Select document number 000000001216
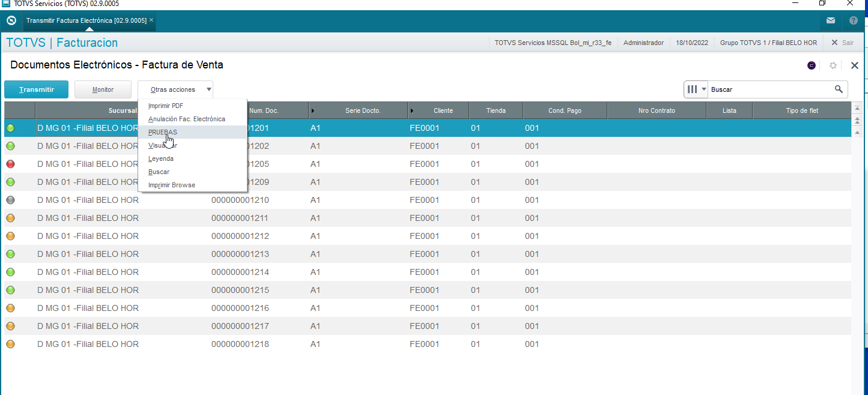Screen dimensions: 868x395 coord(240,308)
